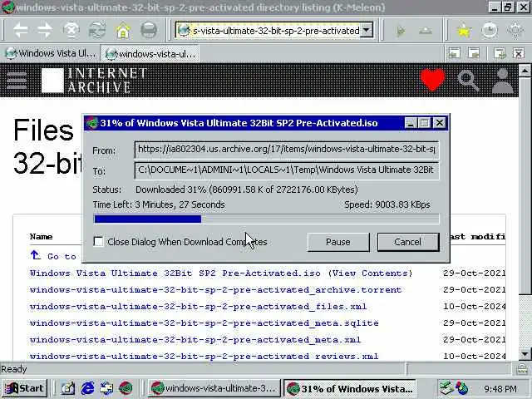Click the page scrollbar up arrow
This screenshot has height=399, width=532.
click(x=525, y=71)
